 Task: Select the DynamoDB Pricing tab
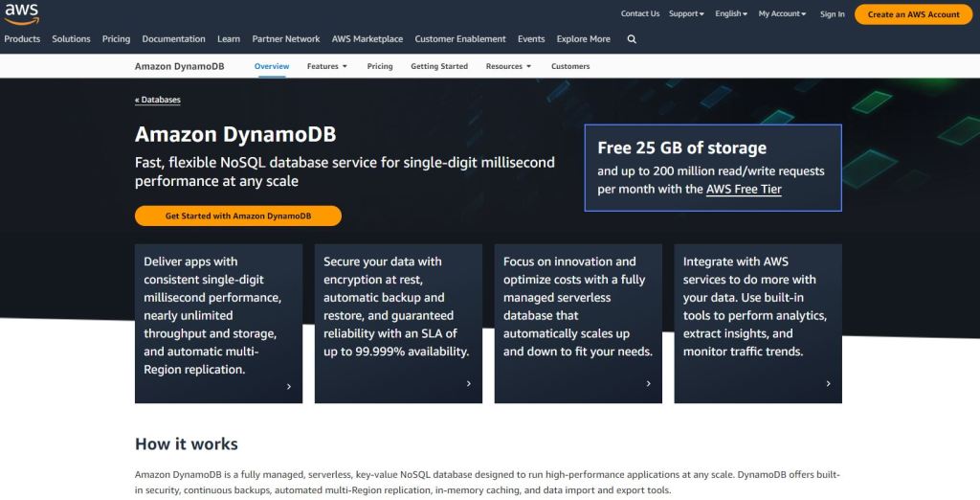point(380,66)
